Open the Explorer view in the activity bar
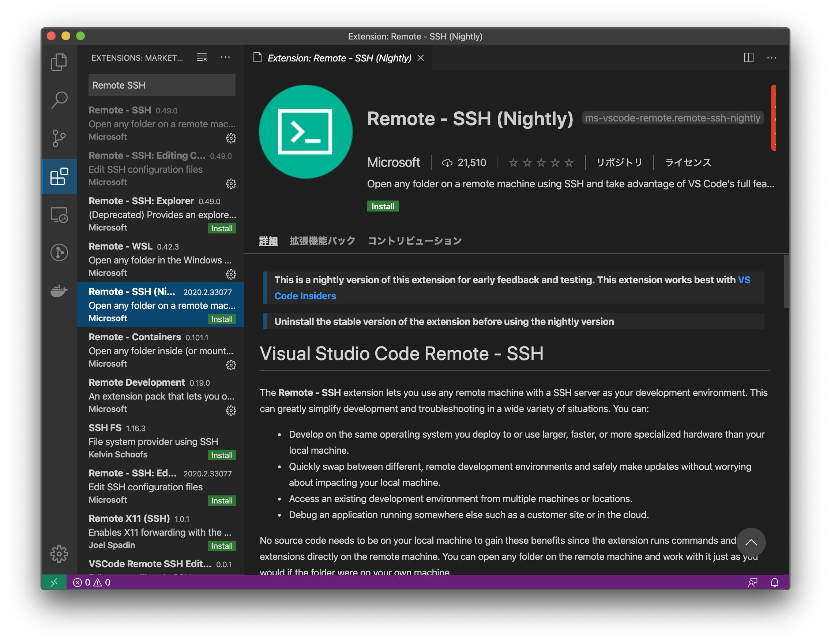Viewport: 831px width, 644px height. (59, 62)
